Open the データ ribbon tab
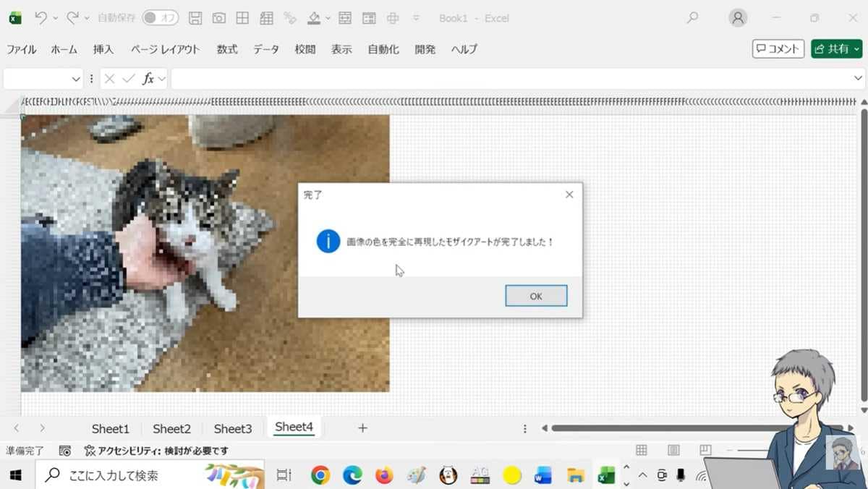Image resolution: width=868 pixels, height=489 pixels. click(x=266, y=49)
